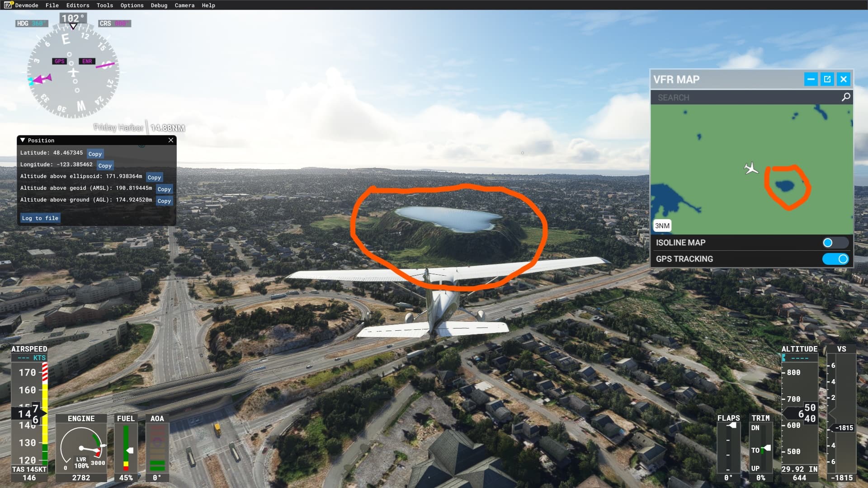Minimize the VFR Map panel
Screen dimensions: 868x488
pos(811,80)
